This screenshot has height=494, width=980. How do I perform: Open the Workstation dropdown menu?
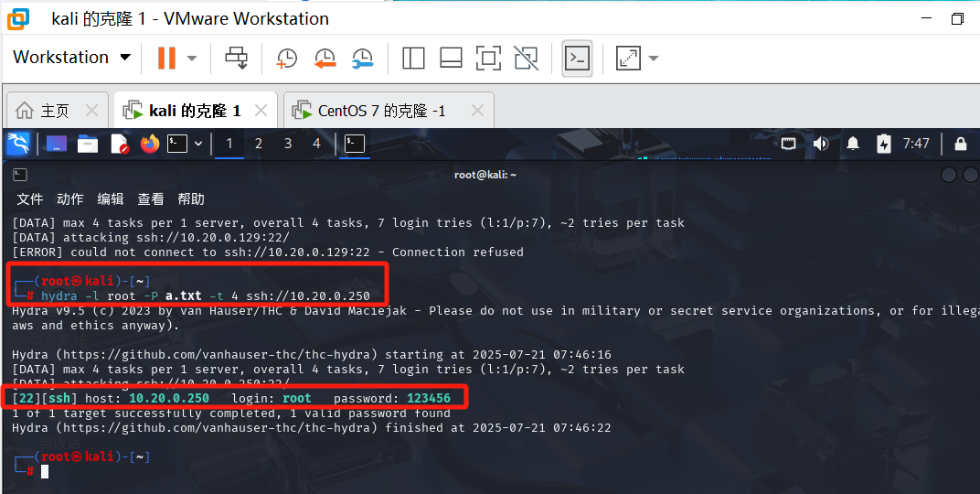(72, 58)
